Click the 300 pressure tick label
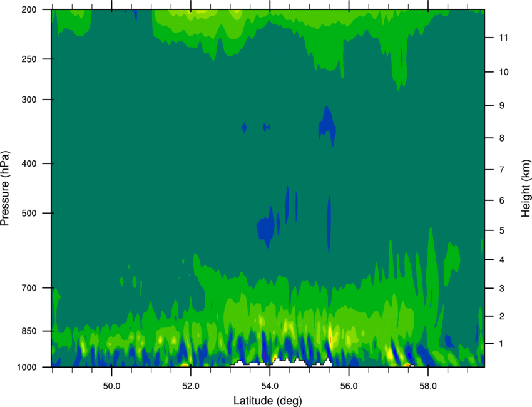The height and width of the screenshot is (407, 532). 29,100
